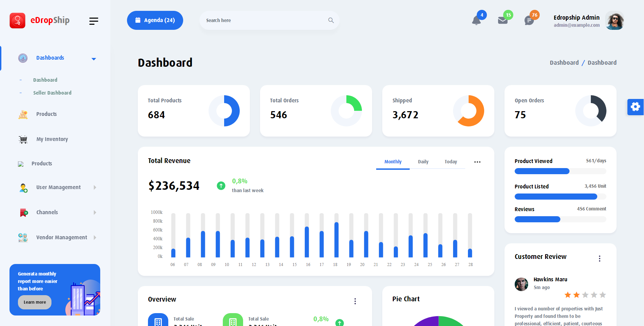Click the Pie Chart card heading
The height and width of the screenshot is (326, 644).
click(406, 299)
